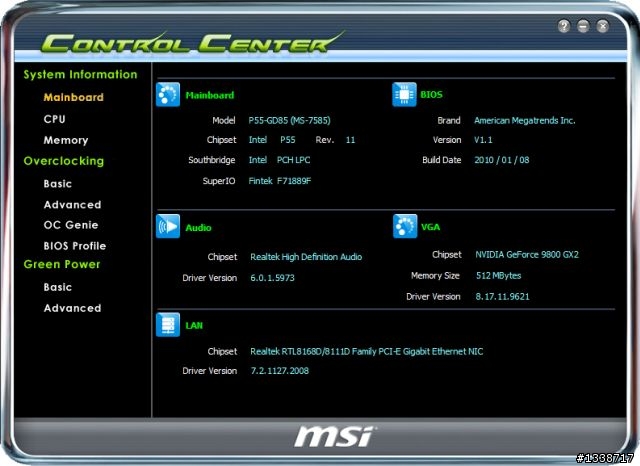Close the Control Center window
The image size is (640, 466).
pyautogui.click(x=602, y=26)
